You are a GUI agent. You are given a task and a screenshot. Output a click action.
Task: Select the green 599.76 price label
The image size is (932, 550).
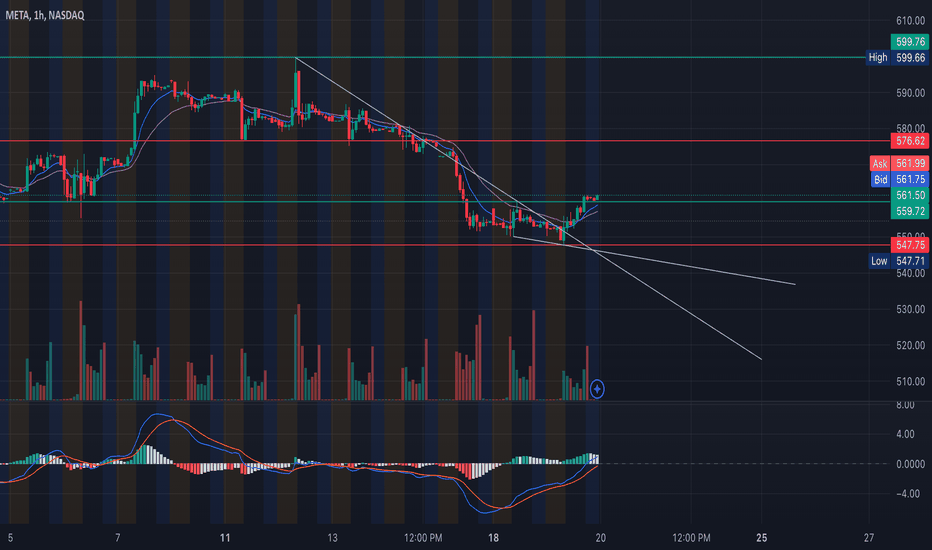tap(910, 42)
